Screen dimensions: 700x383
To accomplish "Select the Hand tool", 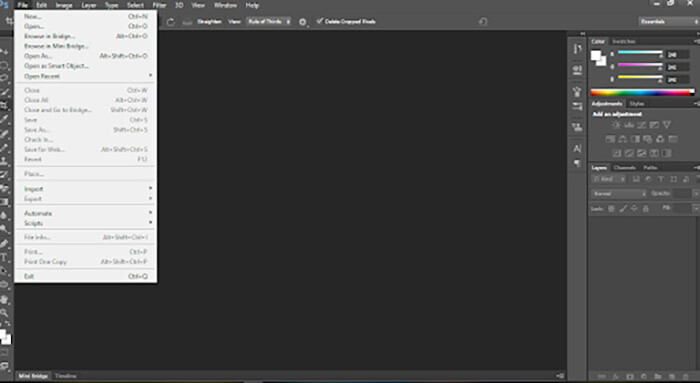I will pos(4,300).
